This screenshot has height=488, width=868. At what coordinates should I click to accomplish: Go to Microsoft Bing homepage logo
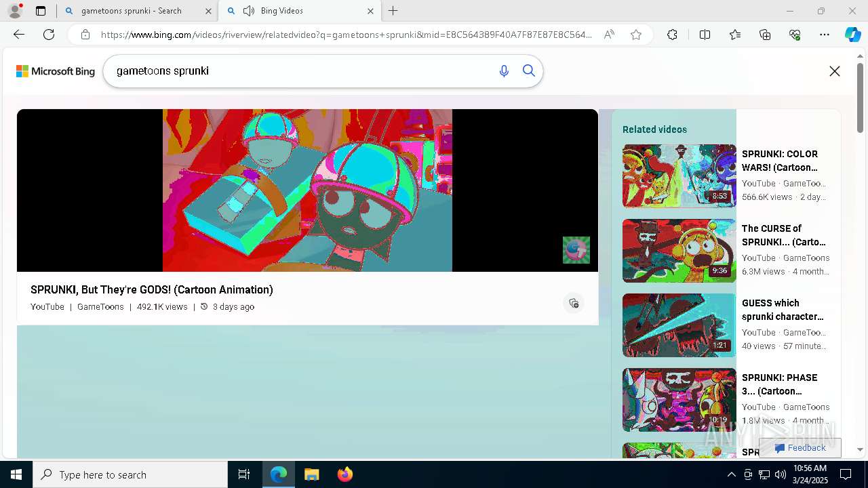[x=56, y=71]
